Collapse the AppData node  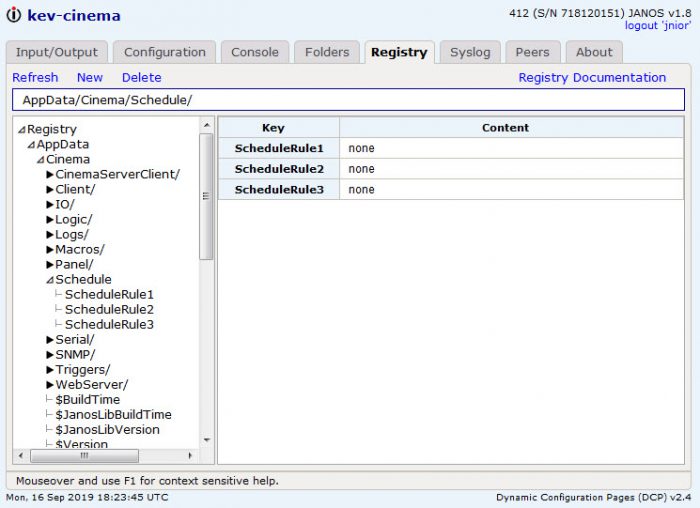[31, 145]
